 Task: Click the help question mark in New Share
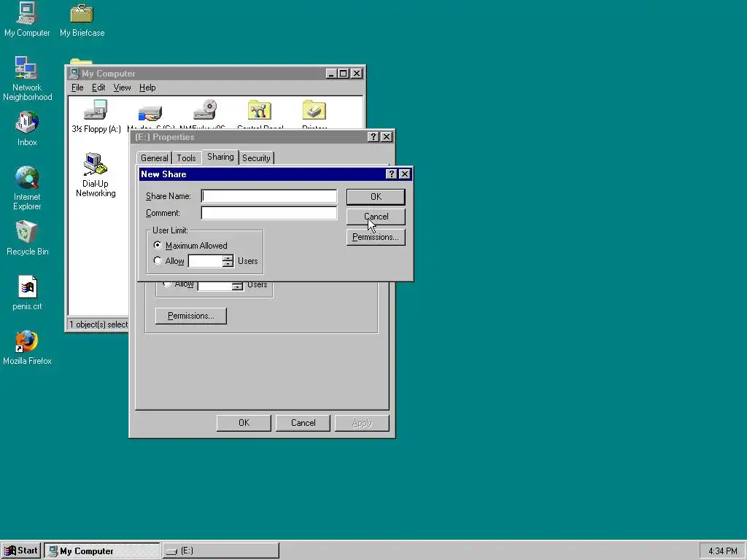pyautogui.click(x=391, y=174)
